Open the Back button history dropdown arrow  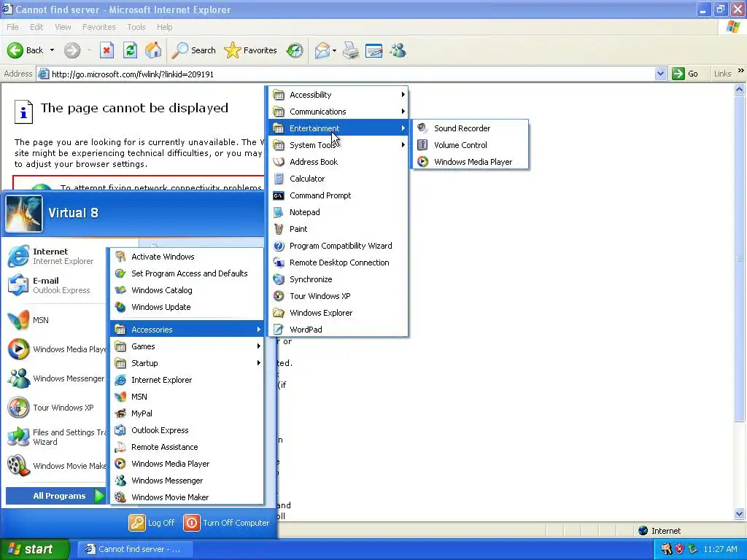52,50
